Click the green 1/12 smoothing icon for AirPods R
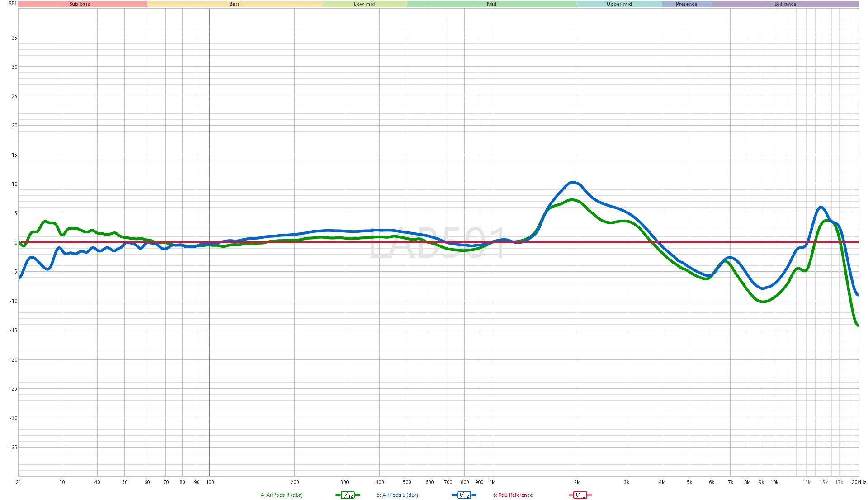868x500 pixels. point(348,495)
